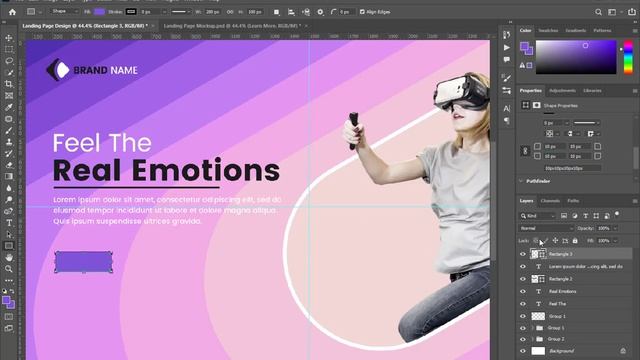
Task: Toggle link width and height proportions
Action: point(230,12)
